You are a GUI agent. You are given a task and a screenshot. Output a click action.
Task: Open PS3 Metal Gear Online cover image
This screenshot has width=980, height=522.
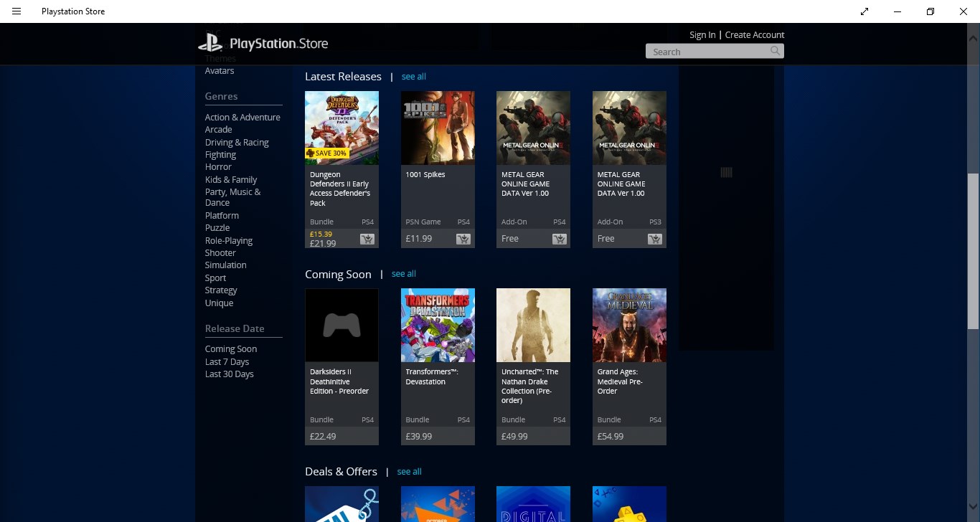629,128
